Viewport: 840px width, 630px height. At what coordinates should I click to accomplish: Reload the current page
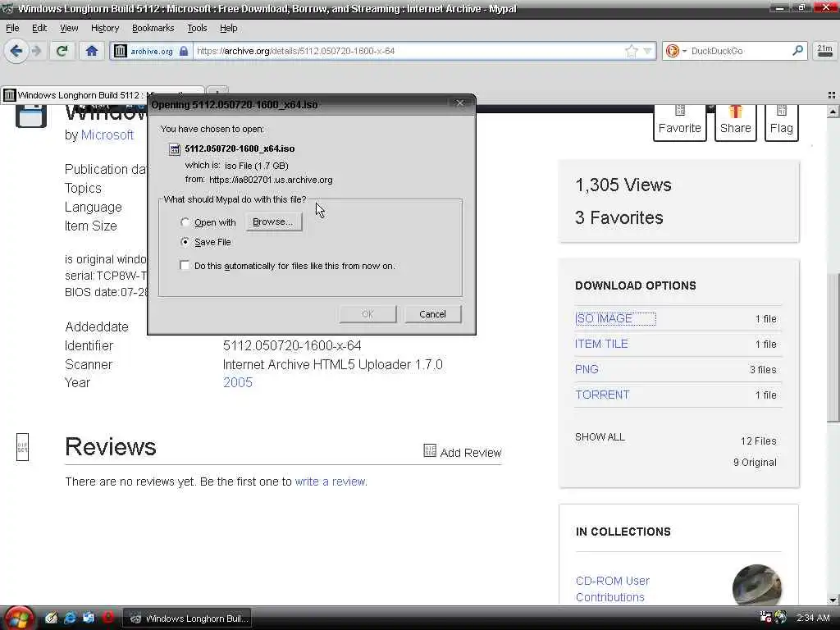click(62, 52)
